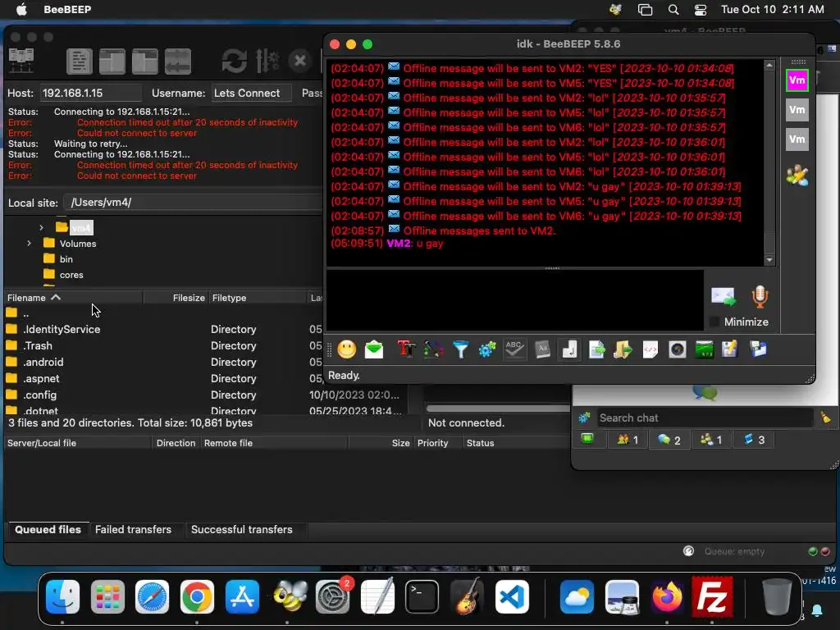Click the green window icon in chat toolbar
Viewport: 840px width, 630px height.
[704, 349]
